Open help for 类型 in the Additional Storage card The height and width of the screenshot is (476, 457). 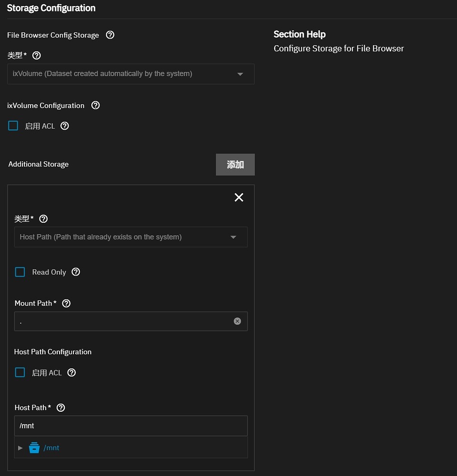pos(43,218)
